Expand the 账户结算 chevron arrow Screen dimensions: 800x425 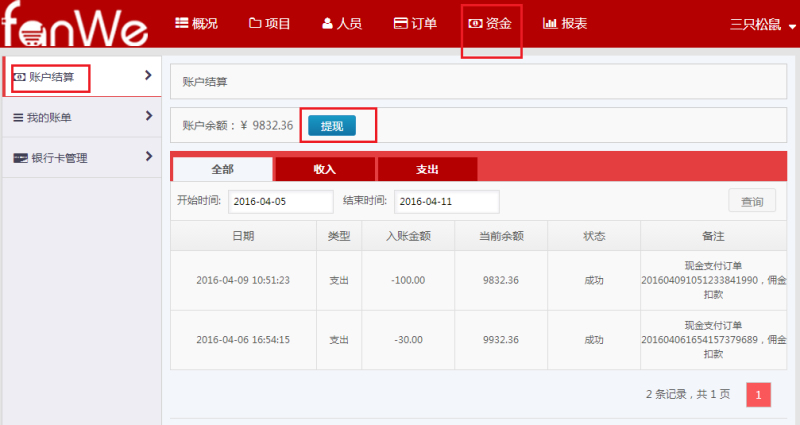(x=148, y=75)
